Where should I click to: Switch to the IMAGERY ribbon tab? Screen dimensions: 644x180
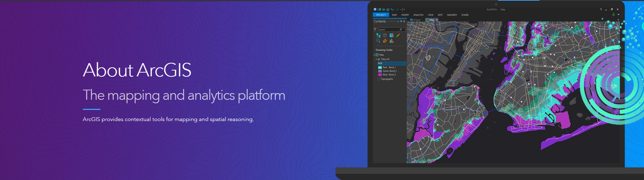pos(452,15)
